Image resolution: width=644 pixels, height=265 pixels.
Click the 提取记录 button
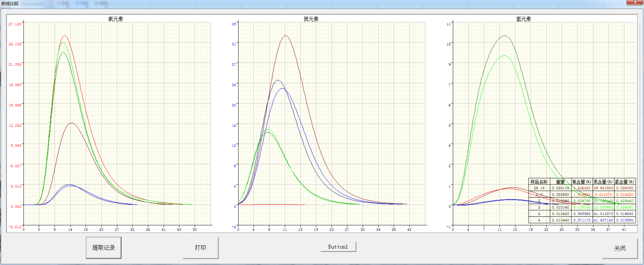103,248
